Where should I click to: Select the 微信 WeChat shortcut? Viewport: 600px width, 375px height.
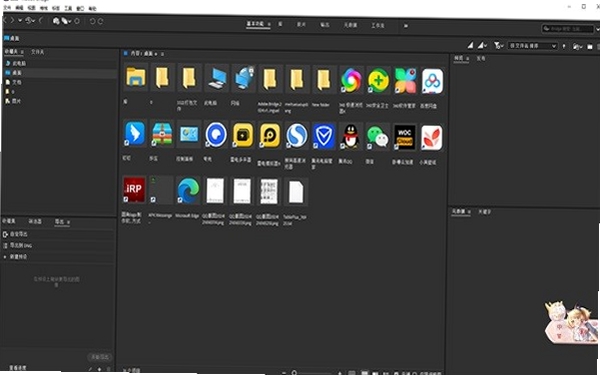click(377, 137)
